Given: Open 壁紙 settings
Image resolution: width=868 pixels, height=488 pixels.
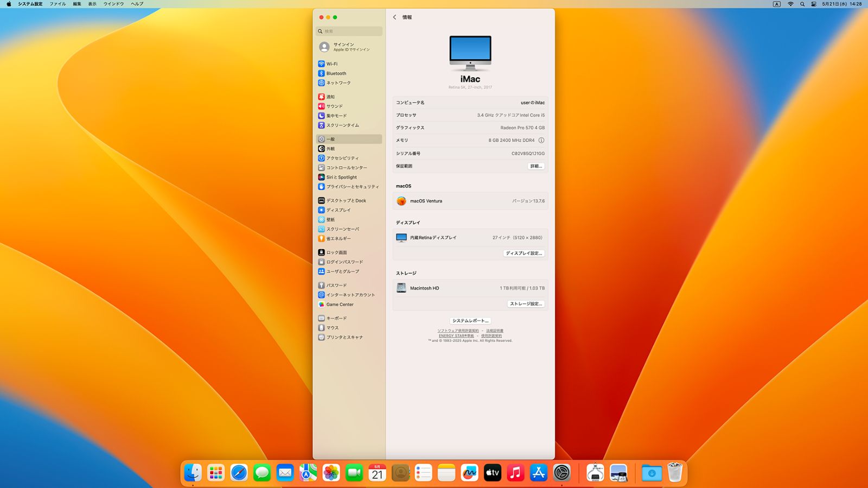Looking at the screenshot, I should click(x=349, y=220).
